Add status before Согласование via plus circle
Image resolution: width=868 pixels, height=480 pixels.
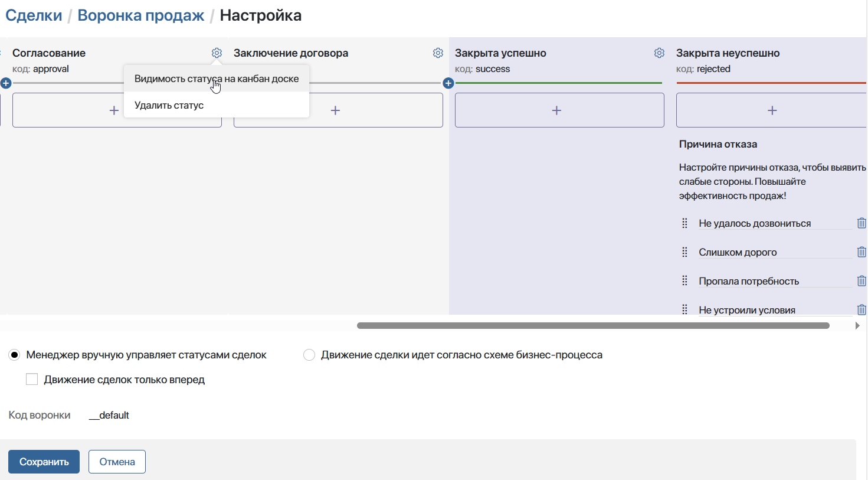click(6, 83)
